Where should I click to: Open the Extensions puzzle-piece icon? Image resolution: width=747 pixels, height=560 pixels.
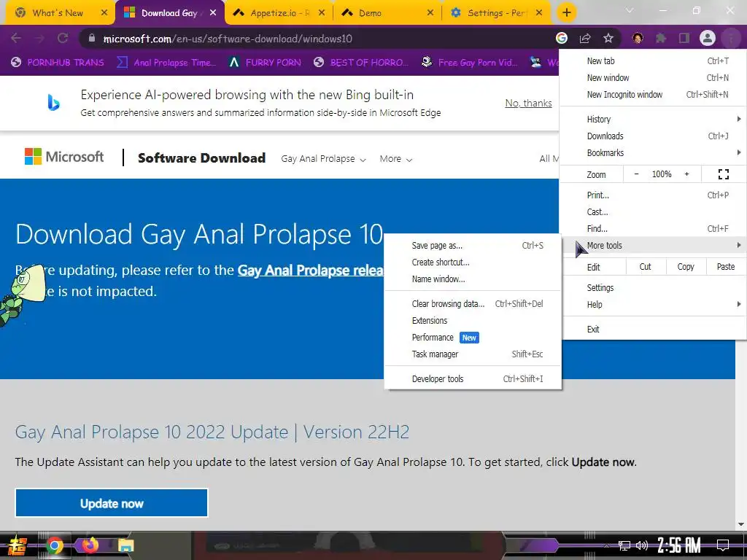pyautogui.click(x=661, y=38)
